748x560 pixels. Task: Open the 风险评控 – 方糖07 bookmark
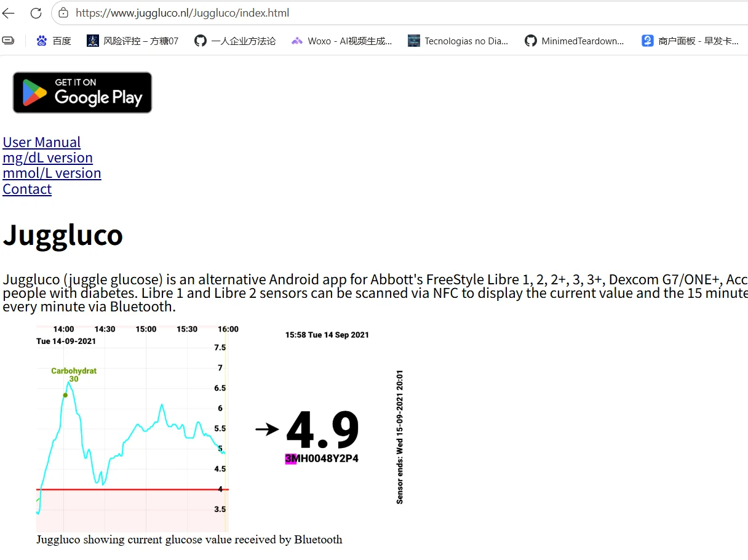click(x=133, y=41)
